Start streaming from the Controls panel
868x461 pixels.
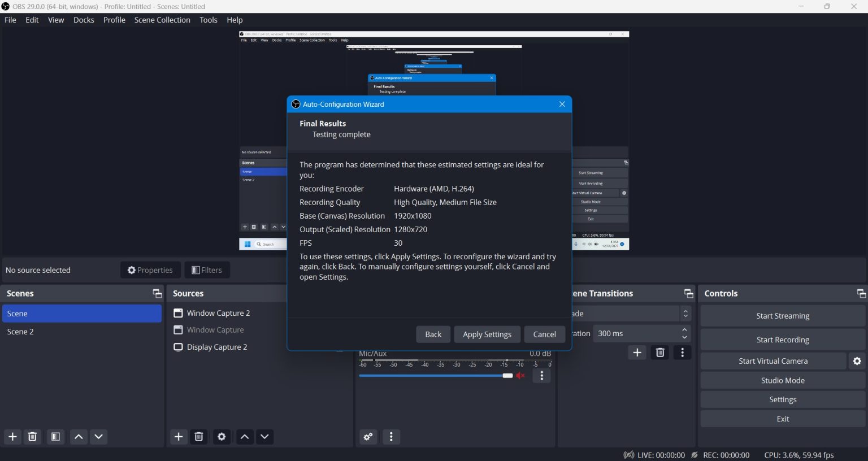tap(783, 315)
